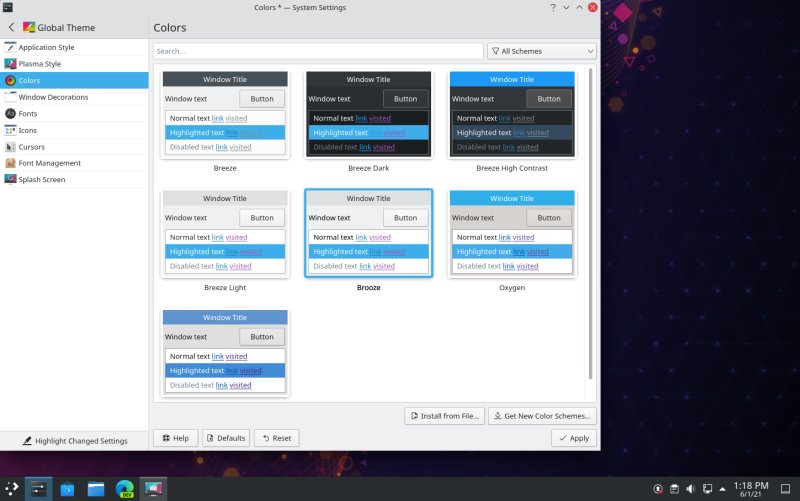This screenshot has width=800, height=501.
Task: Select the Oxygen color scheme
Action: click(512, 234)
